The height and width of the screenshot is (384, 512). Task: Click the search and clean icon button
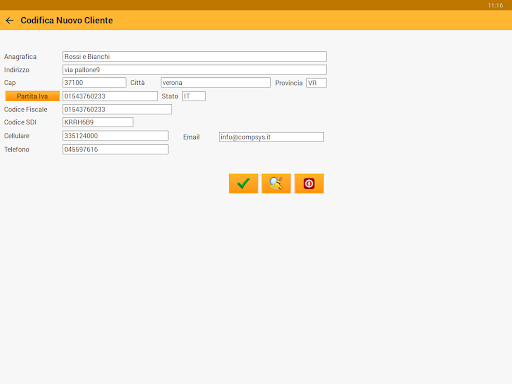[276, 183]
